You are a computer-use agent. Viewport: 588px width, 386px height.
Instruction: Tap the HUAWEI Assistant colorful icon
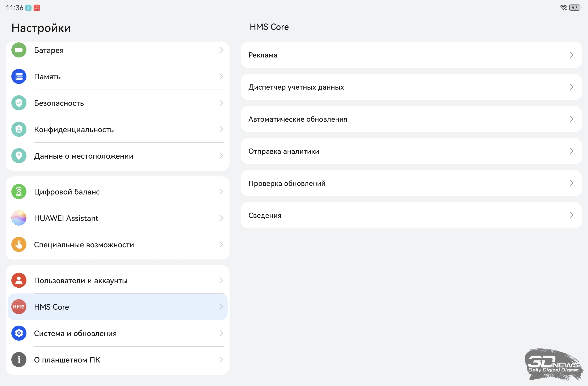coord(19,218)
